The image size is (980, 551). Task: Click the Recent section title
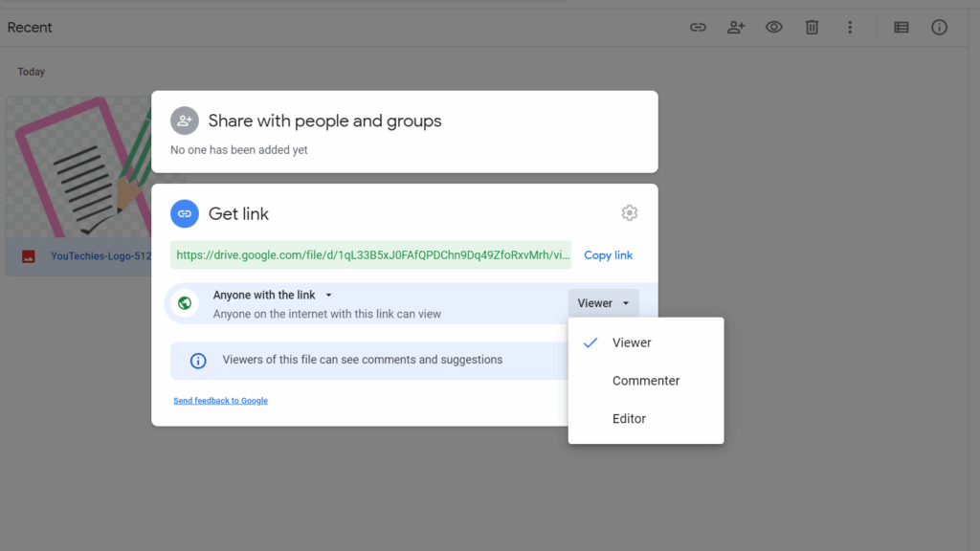[x=30, y=28]
